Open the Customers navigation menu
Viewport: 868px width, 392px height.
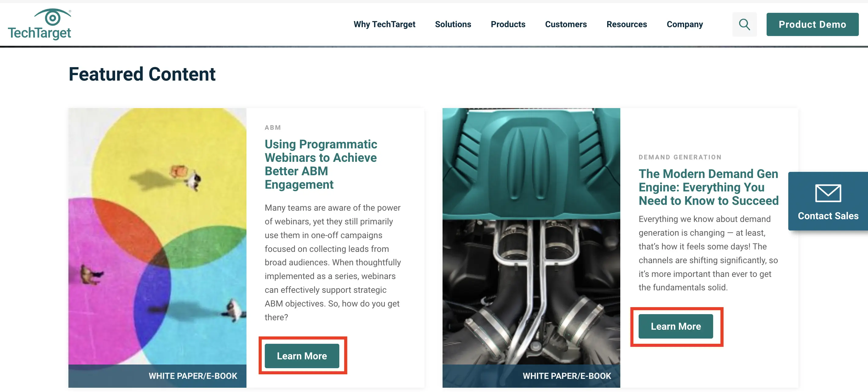coord(565,24)
